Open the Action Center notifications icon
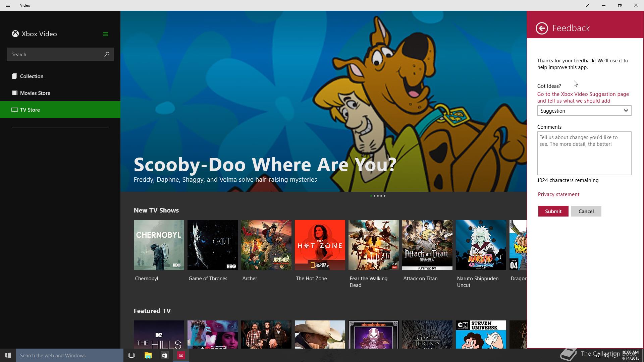This screenshot has width=644, height=362. [x=615, y=356]
